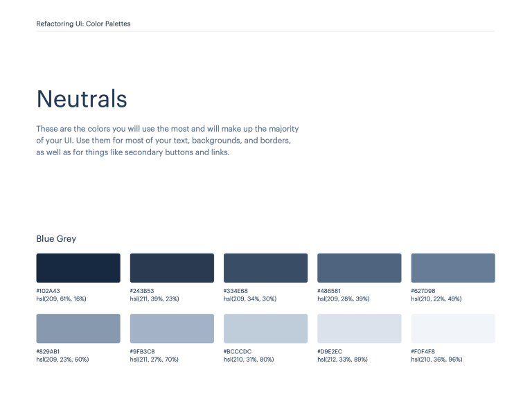Choose the #486581 color swatch
This screenshot has height=399, width=532.
[x=359, y=268]
